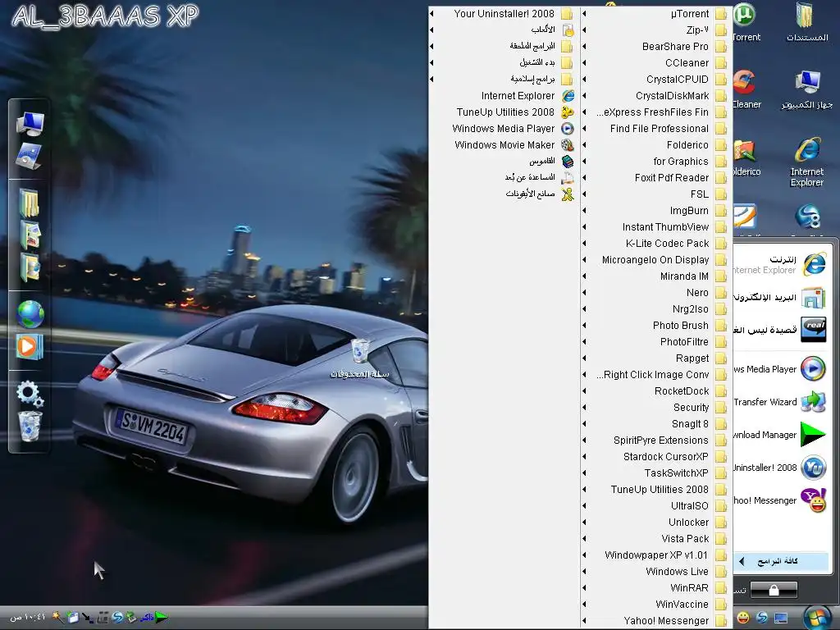Open the orange media player icon in dock
This screenshot has width=840, height=630.
pyautogui.click(x=28, y=346)
